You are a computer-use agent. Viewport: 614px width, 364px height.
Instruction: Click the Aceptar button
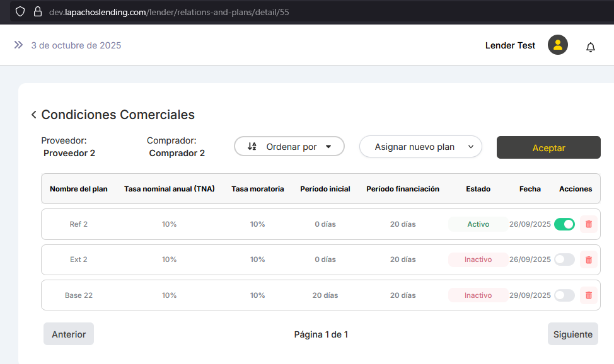[548, 148]
